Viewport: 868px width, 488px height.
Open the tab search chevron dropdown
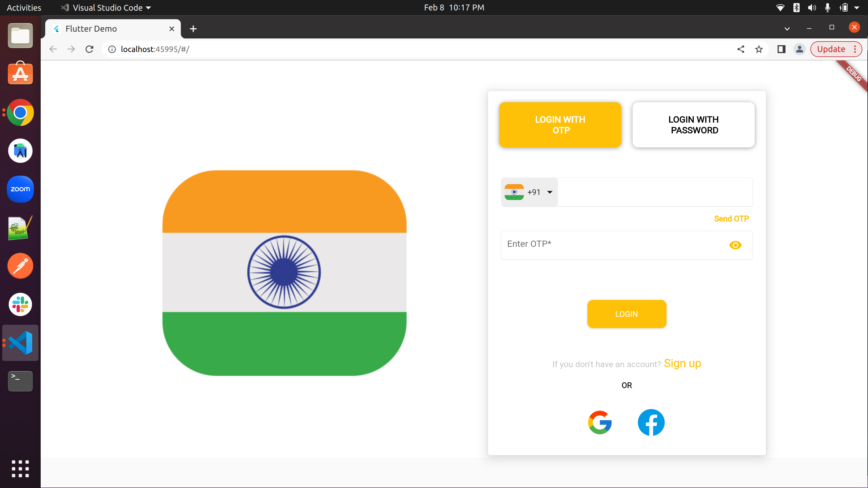pos(787,29)
